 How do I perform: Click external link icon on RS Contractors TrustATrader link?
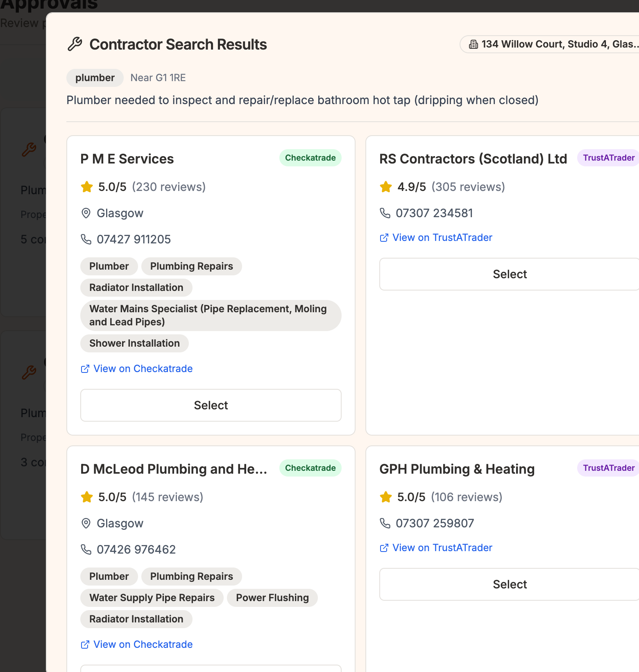point(384,238)
